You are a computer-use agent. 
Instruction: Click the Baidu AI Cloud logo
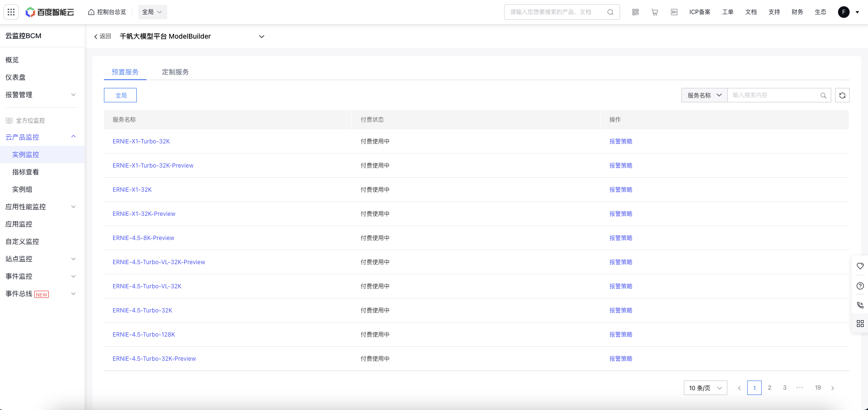(50, 12)
